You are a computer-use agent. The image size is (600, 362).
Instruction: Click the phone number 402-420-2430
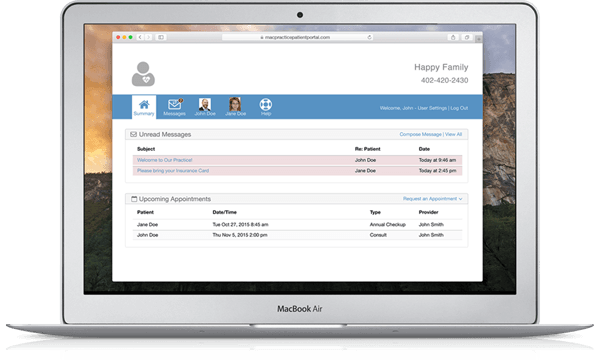444,80
